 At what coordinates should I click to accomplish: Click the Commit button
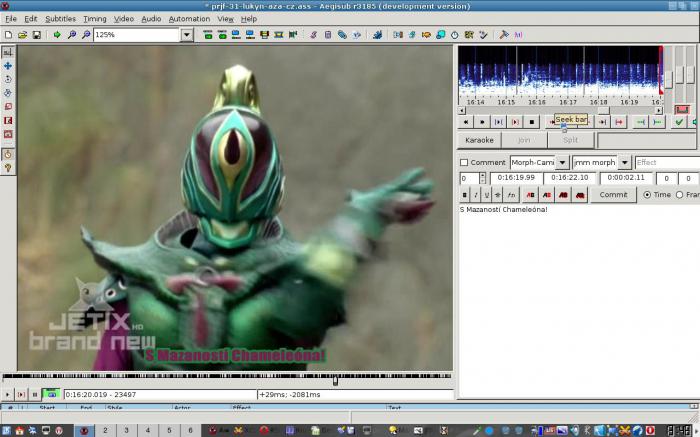(x=613, y=195)
